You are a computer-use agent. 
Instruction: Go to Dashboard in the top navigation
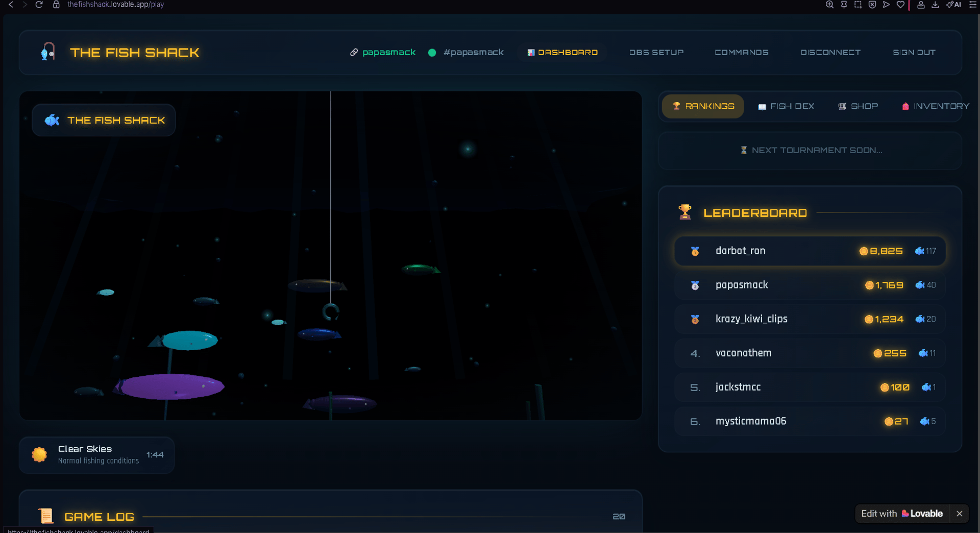click(x=562, y=53)
